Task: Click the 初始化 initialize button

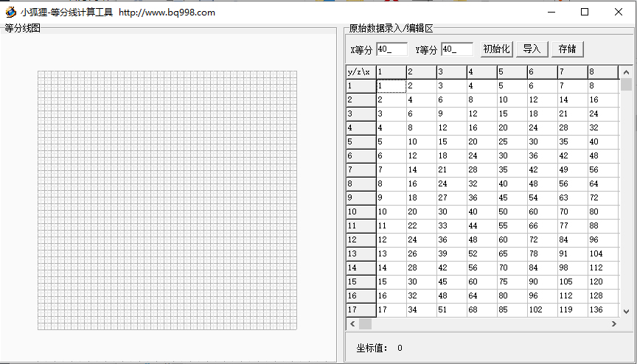Action: coord(496,49)
